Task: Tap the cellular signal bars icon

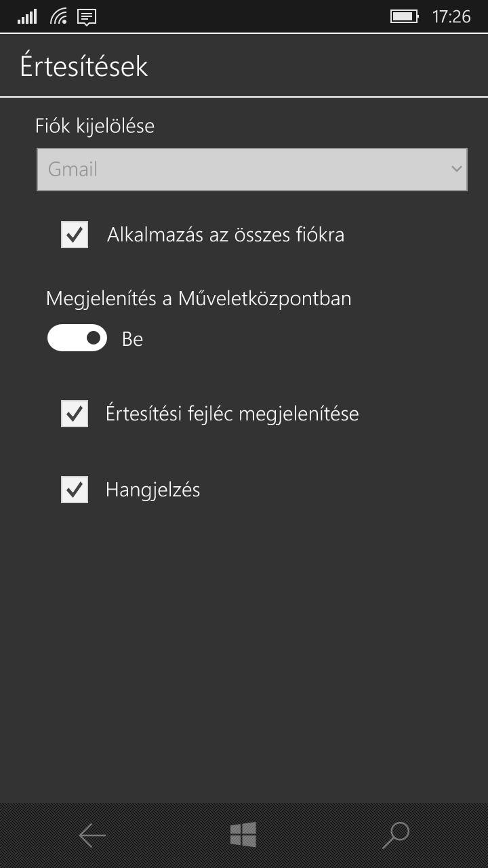Action: pos(27,17)
